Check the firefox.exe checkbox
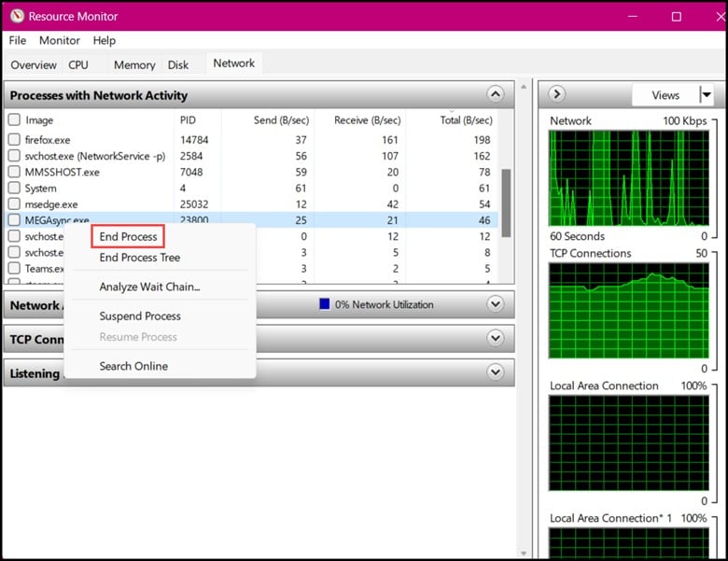The width and height of the screenshot is (728, 561). (14, 139)
